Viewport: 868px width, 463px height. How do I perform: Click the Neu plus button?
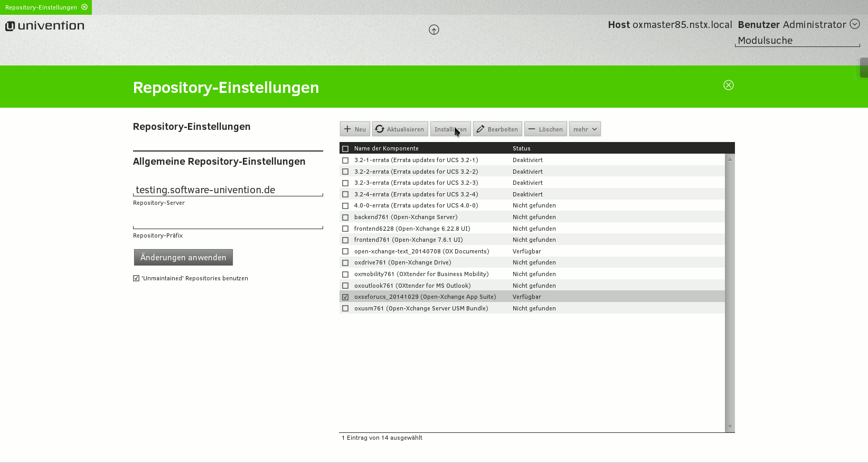355,129
